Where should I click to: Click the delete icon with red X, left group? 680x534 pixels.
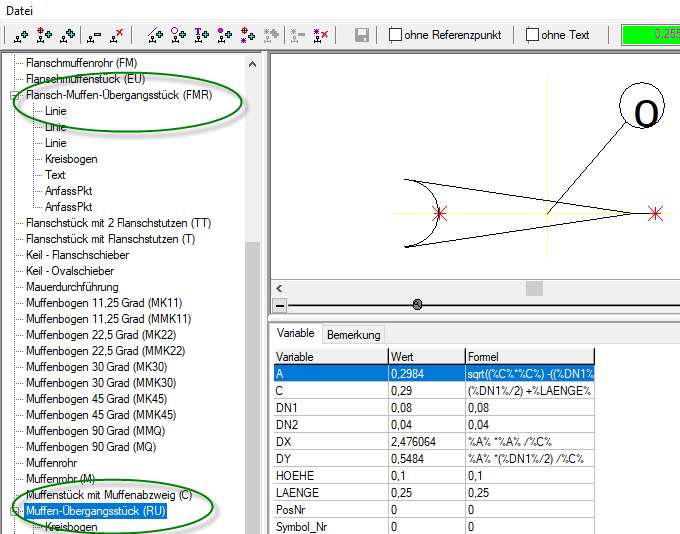(x=117, y=35)
